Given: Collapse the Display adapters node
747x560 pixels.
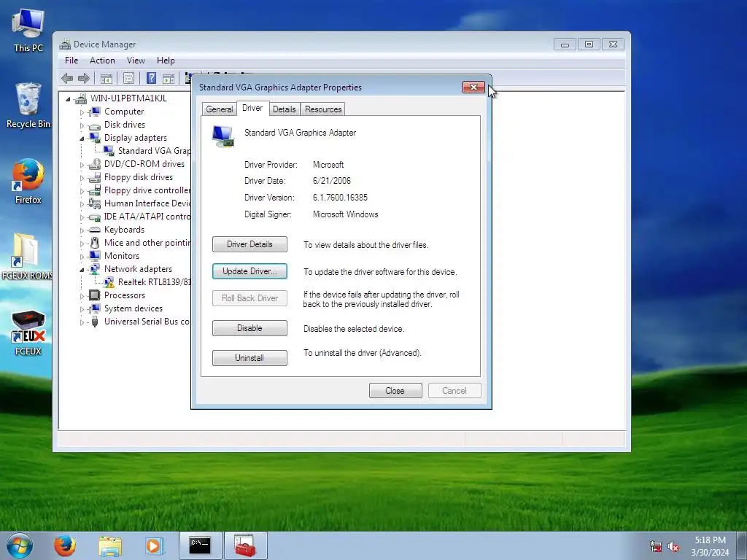Looking at the screenshot, I should pos(82,139).
